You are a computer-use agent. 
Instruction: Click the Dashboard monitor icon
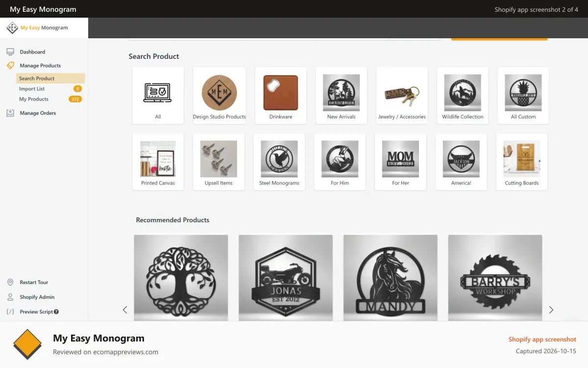10,52
